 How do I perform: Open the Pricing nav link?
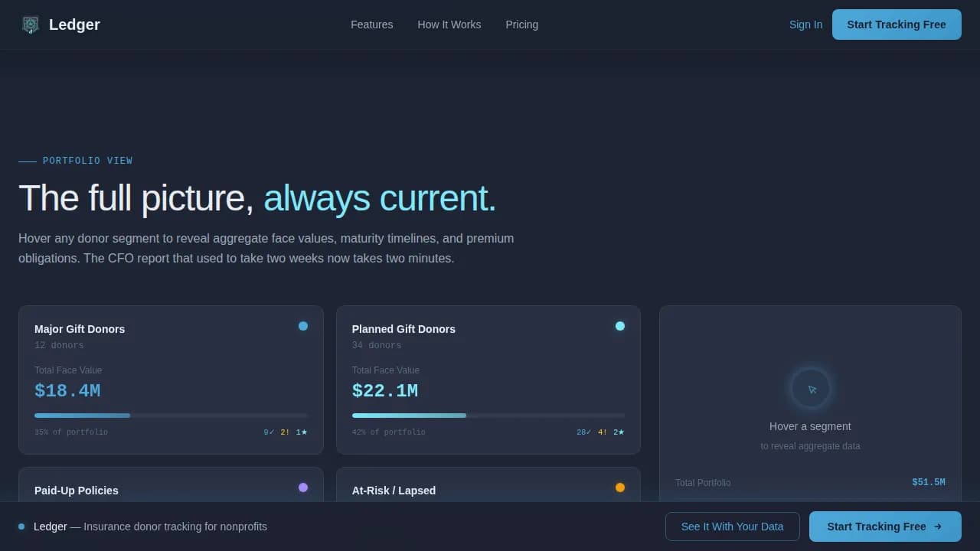(522, 24)
